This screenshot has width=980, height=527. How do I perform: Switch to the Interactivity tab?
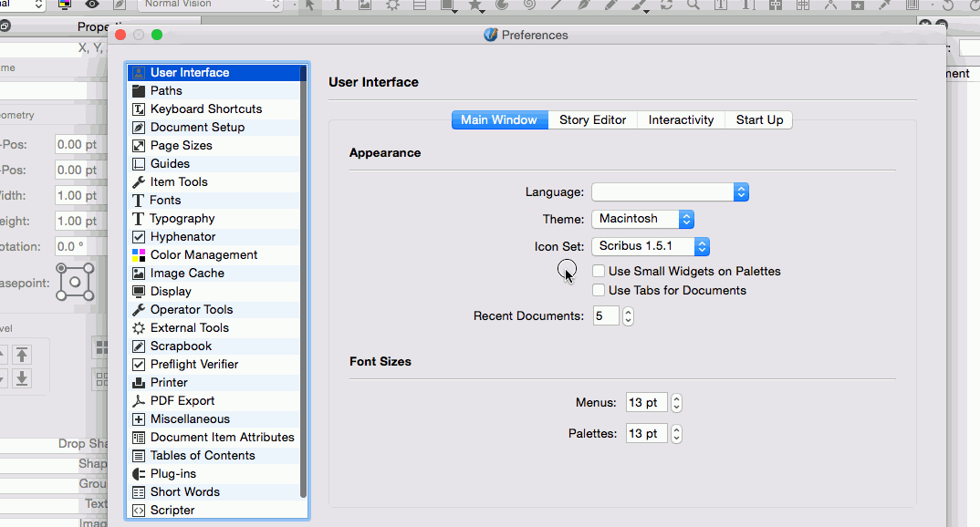tap(681, 119)
